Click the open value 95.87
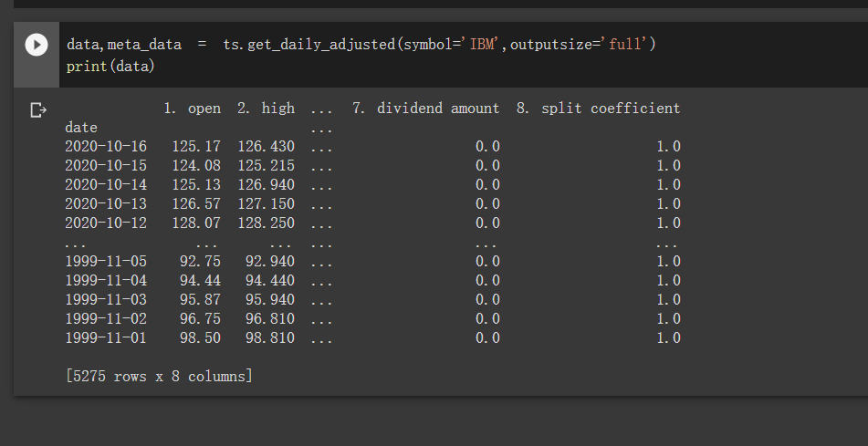Image resolution: width=868 pixels, height=446 pixels. click(x=200, y=300)
